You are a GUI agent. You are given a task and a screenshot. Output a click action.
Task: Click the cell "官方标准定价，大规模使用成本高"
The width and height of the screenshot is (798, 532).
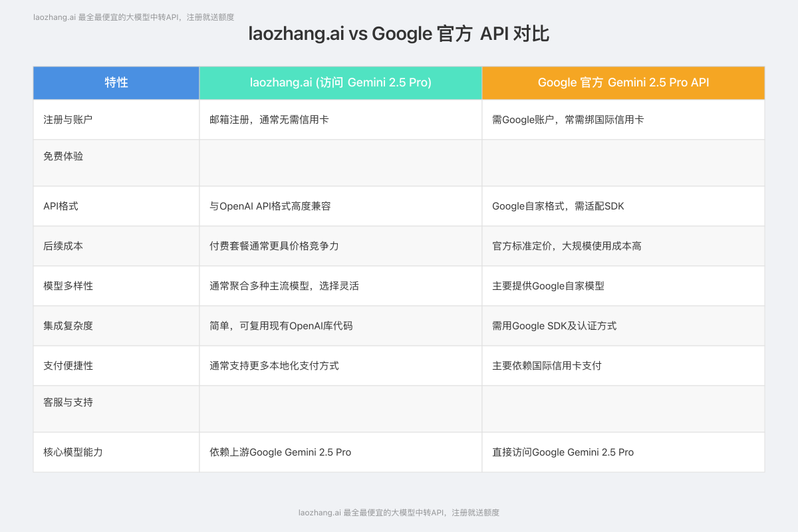coord(623,246)
